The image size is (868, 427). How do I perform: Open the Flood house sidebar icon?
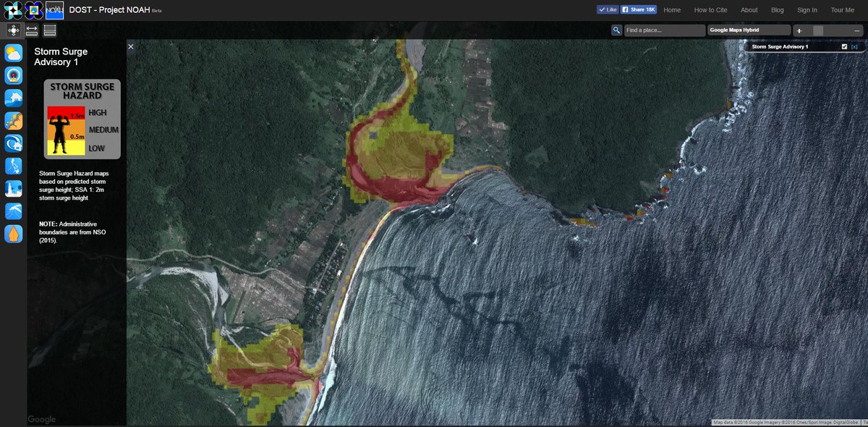point(14,98)
